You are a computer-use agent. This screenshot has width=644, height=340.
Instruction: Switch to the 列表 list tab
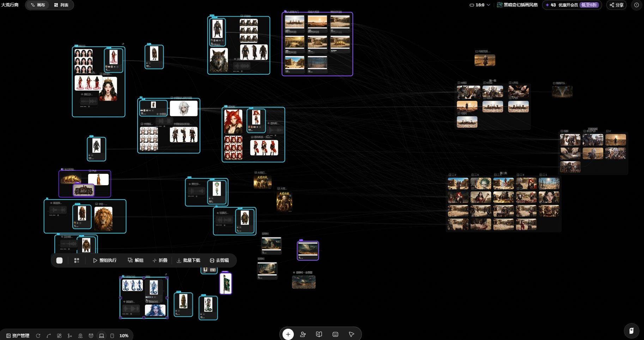(61, 5)
